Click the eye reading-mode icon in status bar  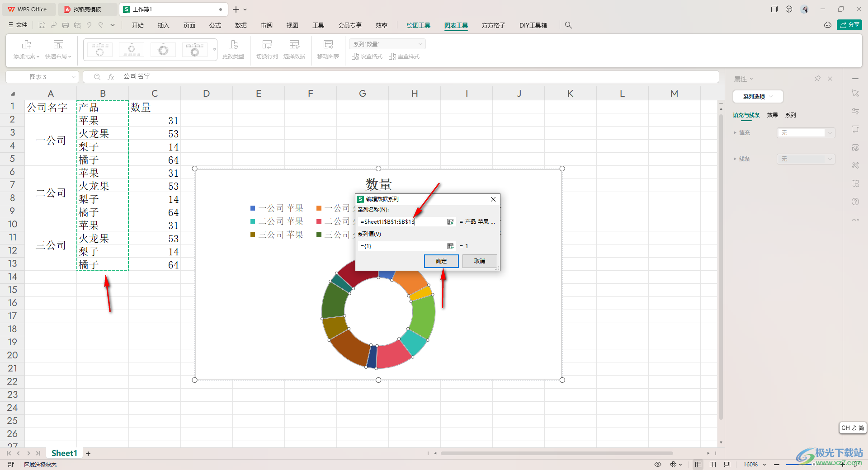point(658,465)
